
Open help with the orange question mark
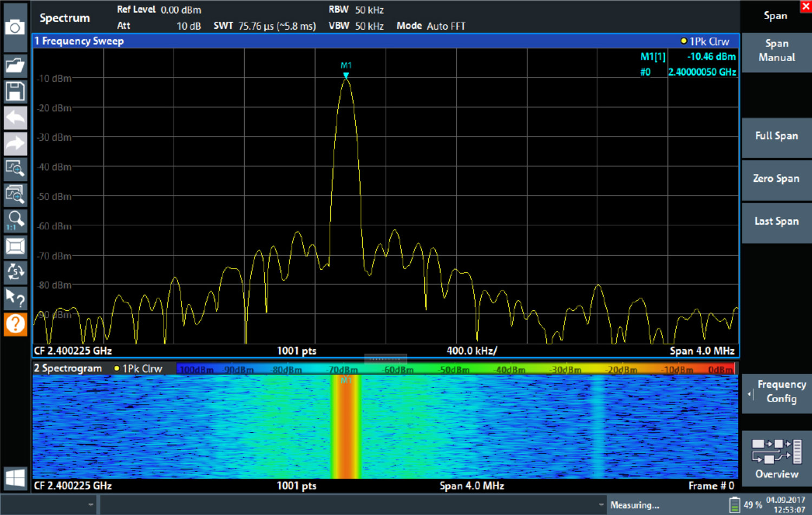[x=15, y=324]
